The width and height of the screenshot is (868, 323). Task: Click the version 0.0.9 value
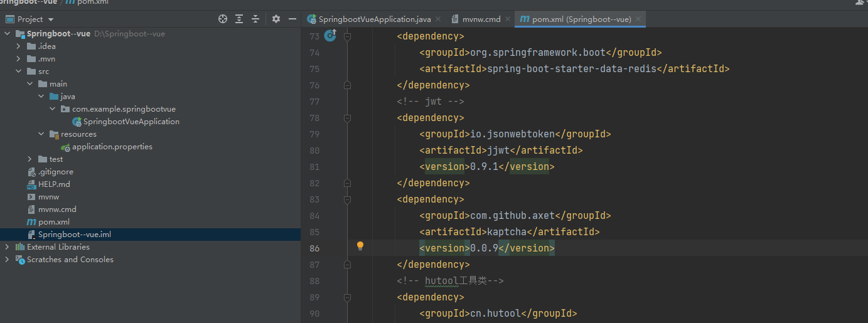click(x=485, y=248)
